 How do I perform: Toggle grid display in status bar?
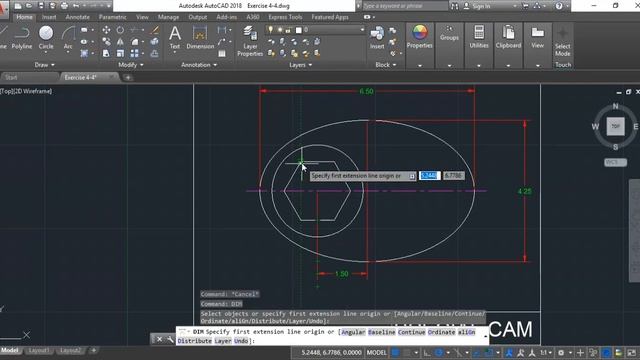(x=395, y=353)
